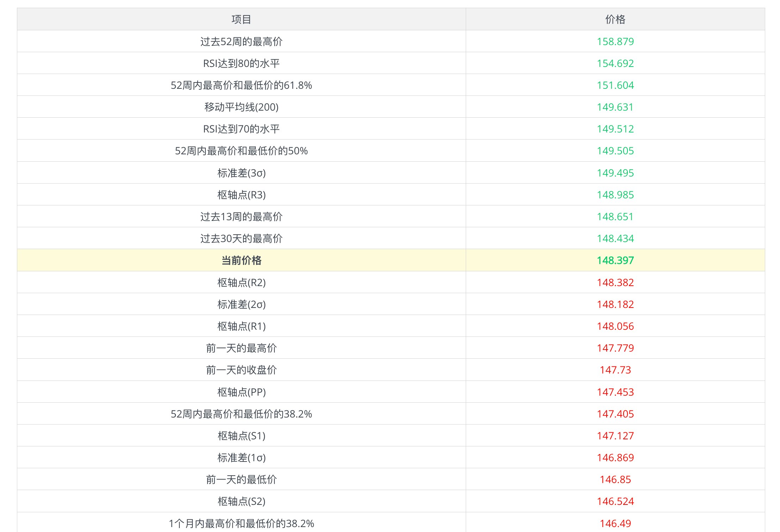Click the 价格 column header
Image resolution: width=780 pixels, height=532 pixels.
click(x=615, y=19)
